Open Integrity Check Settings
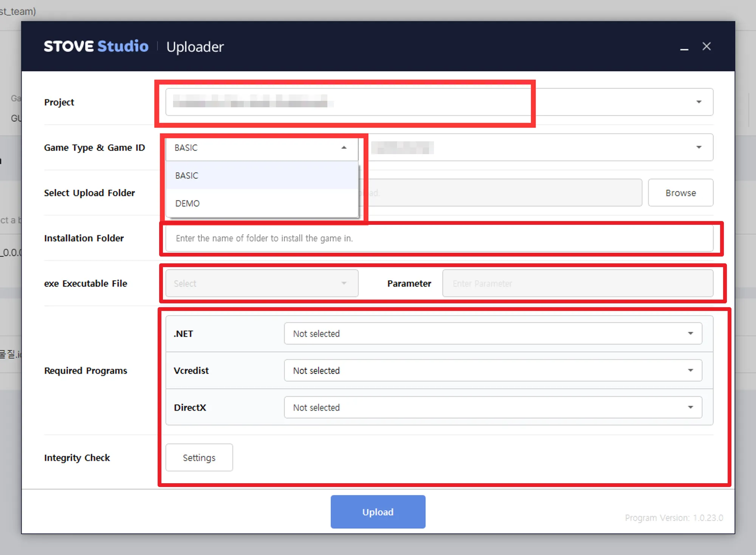Screen dimensions: 756x555 click(x=199, y=458)
